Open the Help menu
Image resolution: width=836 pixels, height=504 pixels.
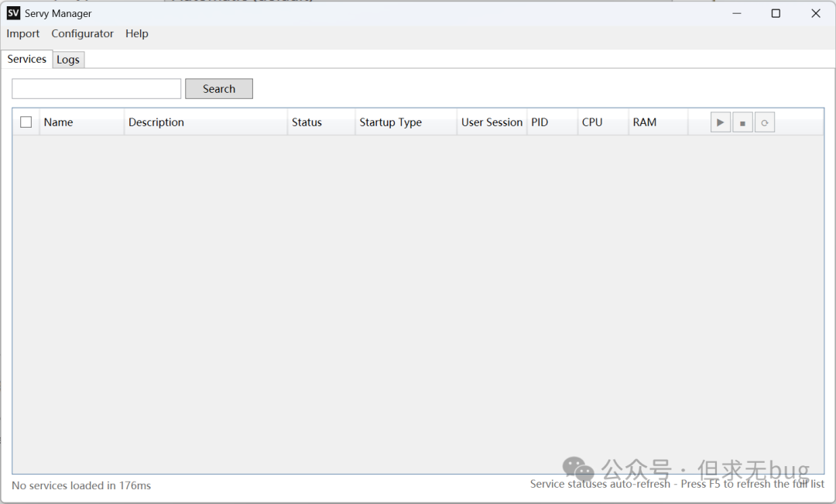(x=137, y=33)
